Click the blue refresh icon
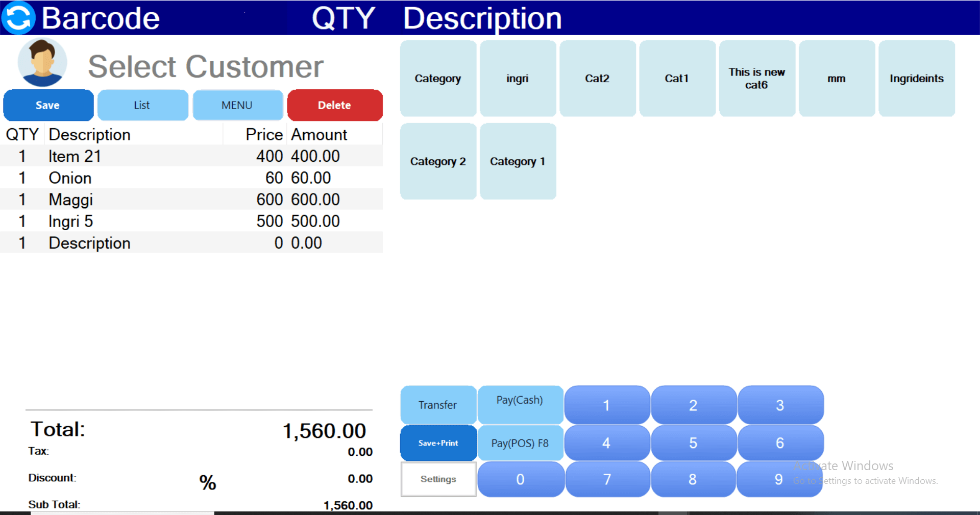This screenshot has height=515, width=980. (18, 18)
